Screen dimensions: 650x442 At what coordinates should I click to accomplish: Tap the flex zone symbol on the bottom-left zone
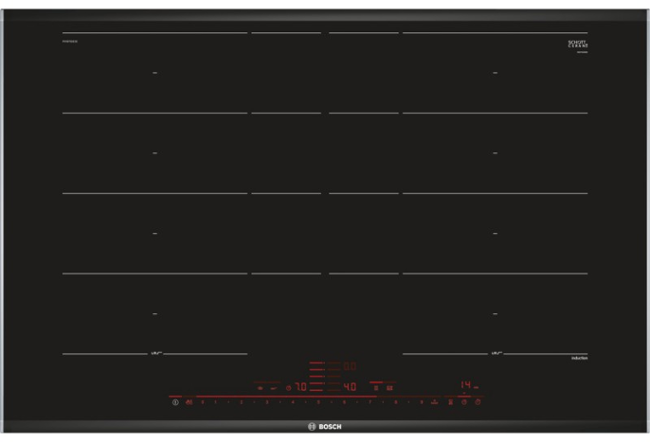tap(156, 352)
